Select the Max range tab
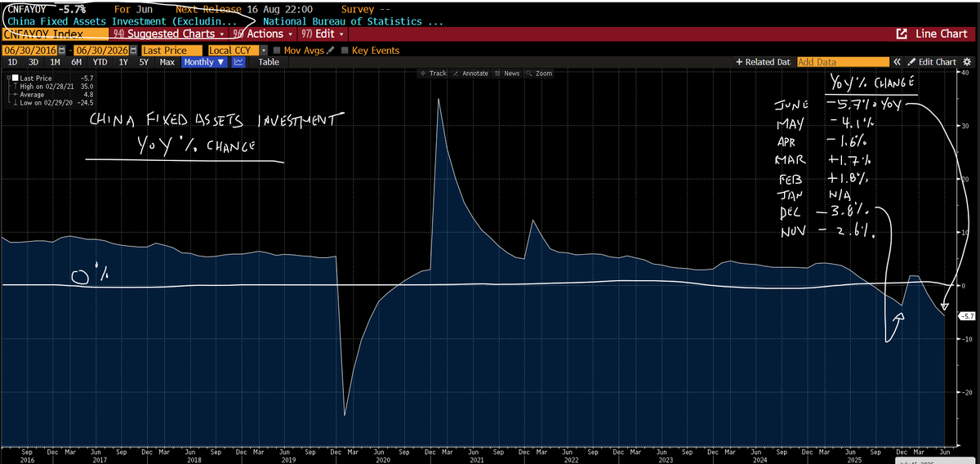 [x=167, y=62]
